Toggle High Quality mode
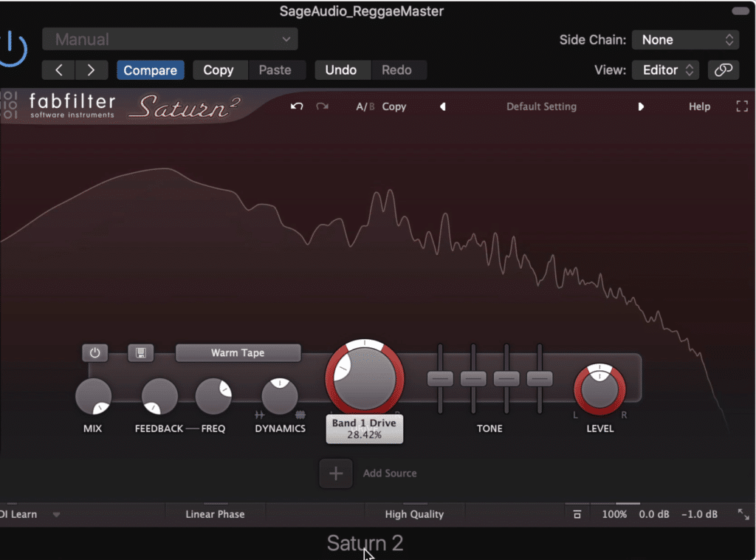The width and height of the screenshot is (756, 560). point(414,514)
